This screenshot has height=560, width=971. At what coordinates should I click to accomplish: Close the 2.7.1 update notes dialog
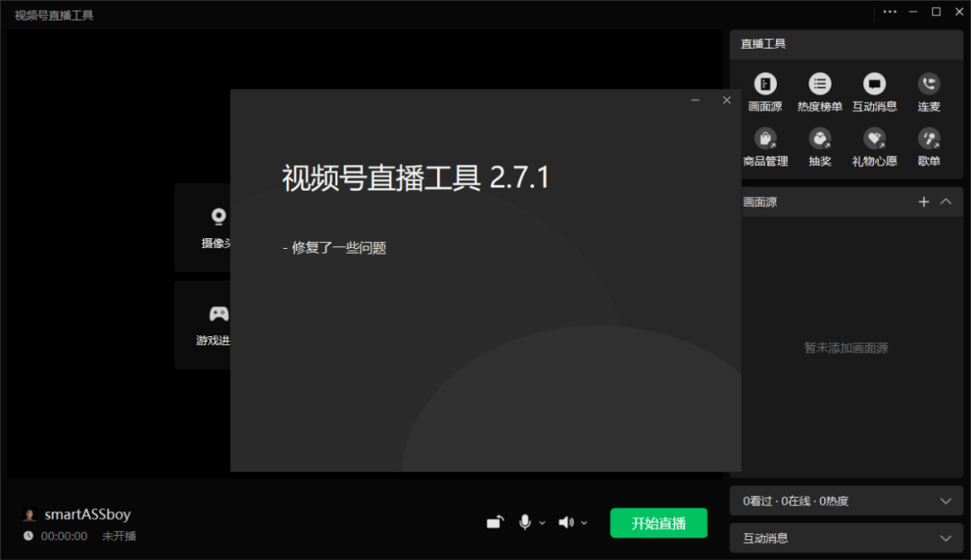tap(726, 101)
